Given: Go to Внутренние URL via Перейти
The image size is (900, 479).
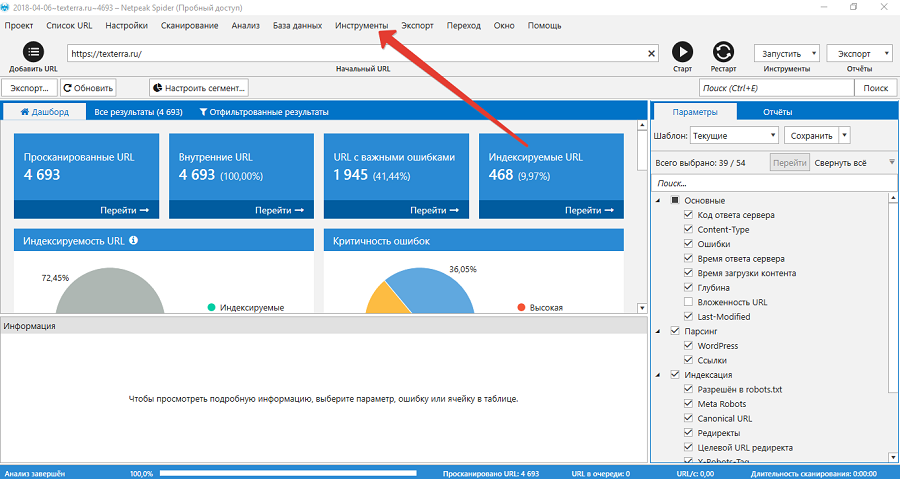Looking at the screenshot, I should 280,211.
